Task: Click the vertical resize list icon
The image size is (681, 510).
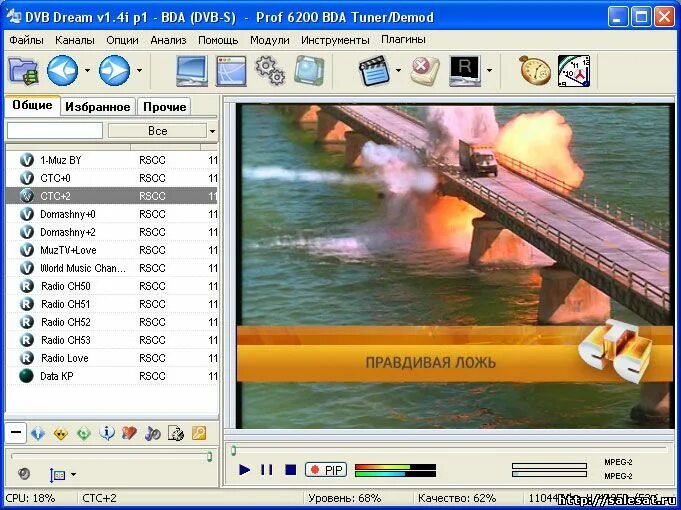Action: click(x=57, y=475)
